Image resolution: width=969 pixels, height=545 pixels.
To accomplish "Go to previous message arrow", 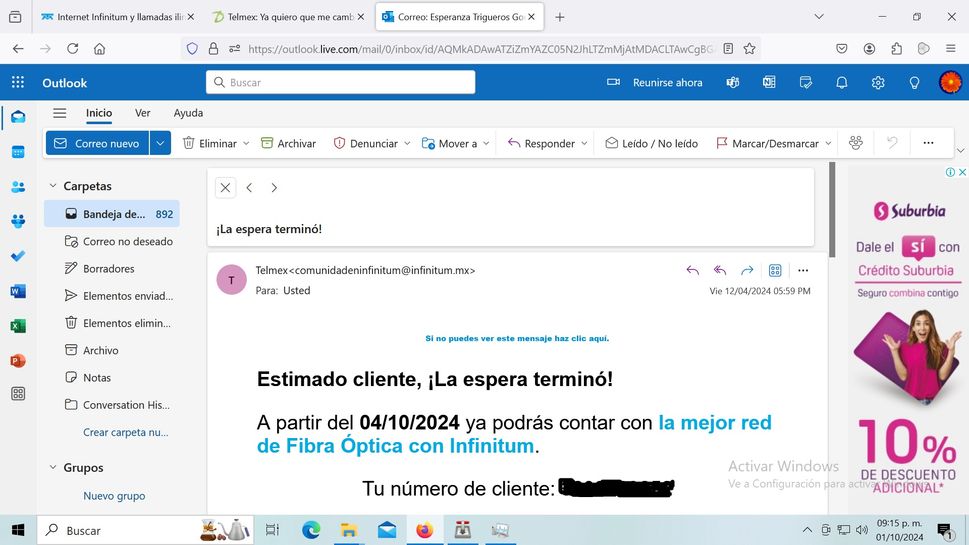I will [249, 187].
